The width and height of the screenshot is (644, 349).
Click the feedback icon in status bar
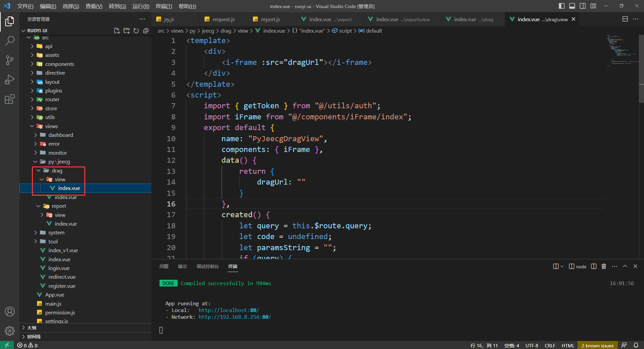point(624,345)
